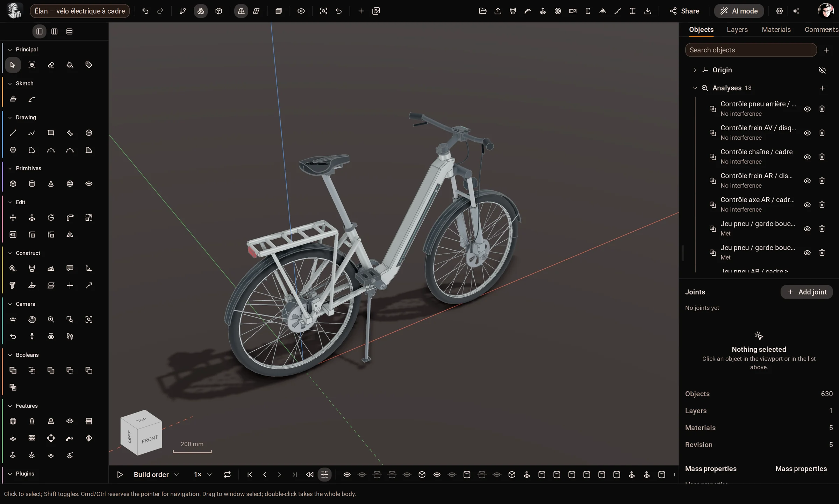Enable AI mode
This screenshot has width=839, height=504.
pos(739,11)
